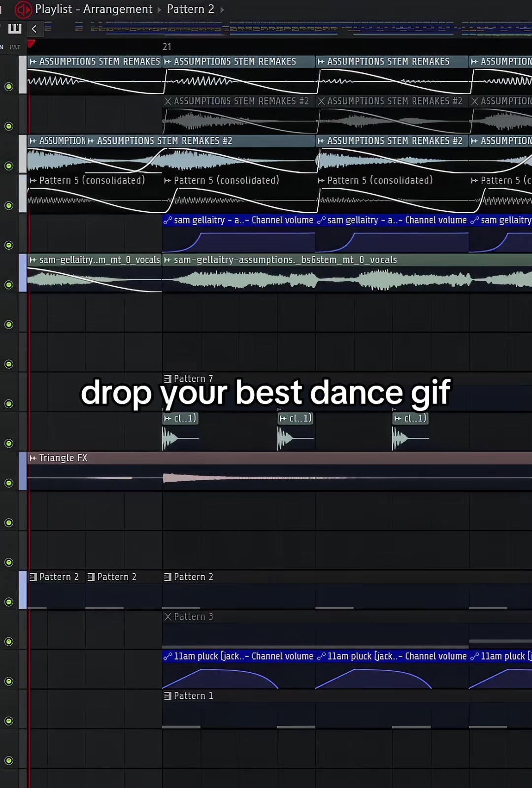Open menu of second 11am pluck Channel volume clip
The height and width of the screenshot is (788, 532).
click(x=321, y=656)
